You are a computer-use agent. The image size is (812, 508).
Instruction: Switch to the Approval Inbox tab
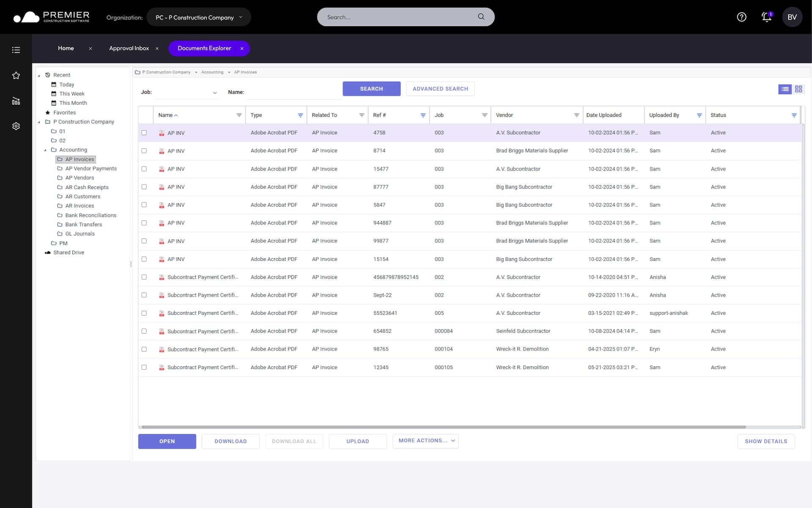pyautogui.click(x=129, y=48)
